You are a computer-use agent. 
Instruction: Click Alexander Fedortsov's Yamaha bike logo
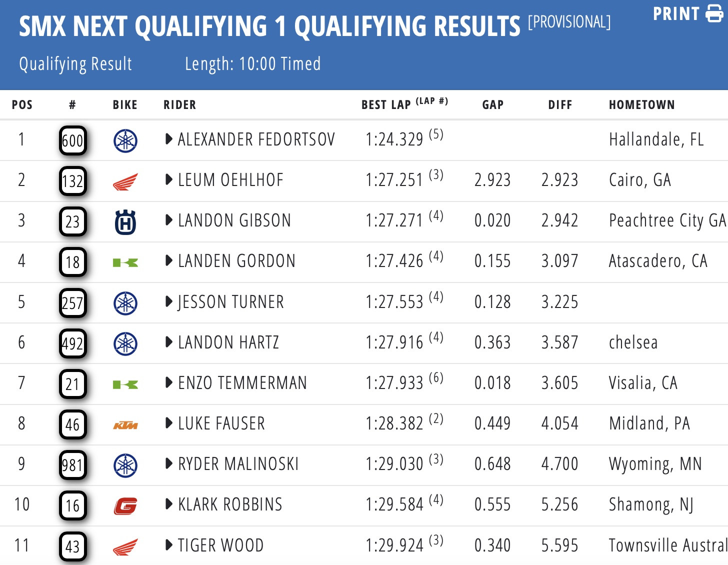[125, 140]
